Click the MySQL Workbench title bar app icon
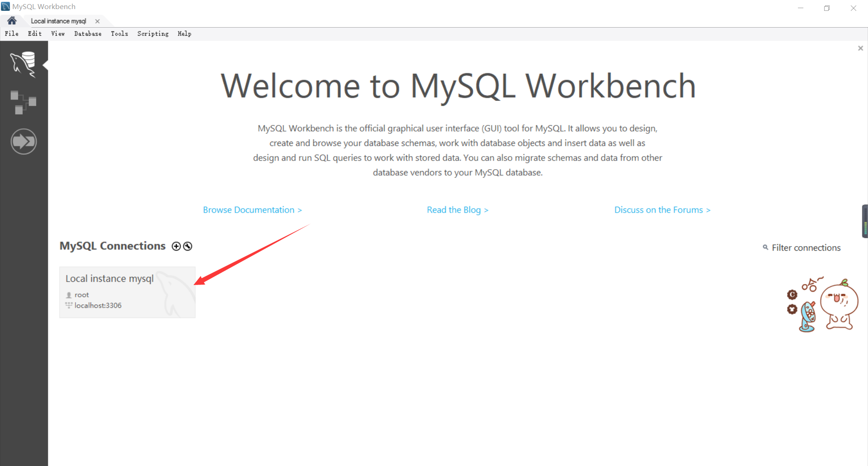 click(5, 6)
